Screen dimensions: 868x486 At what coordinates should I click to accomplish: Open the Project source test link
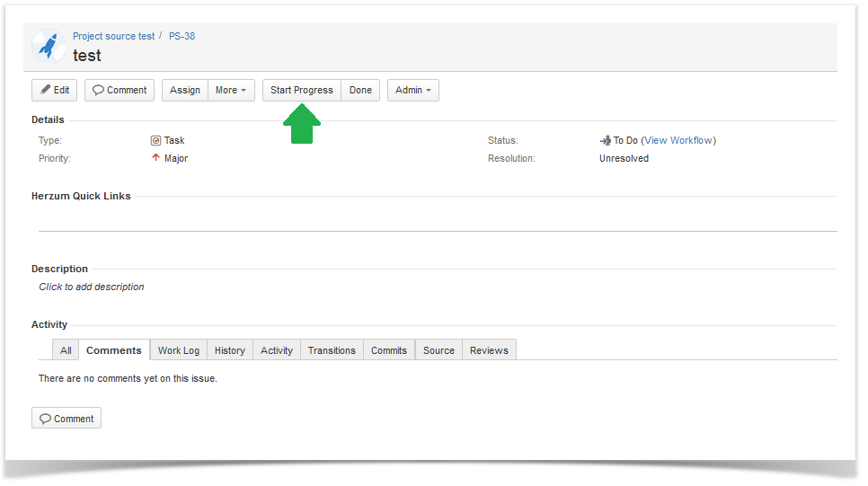[x=113, y=36]
